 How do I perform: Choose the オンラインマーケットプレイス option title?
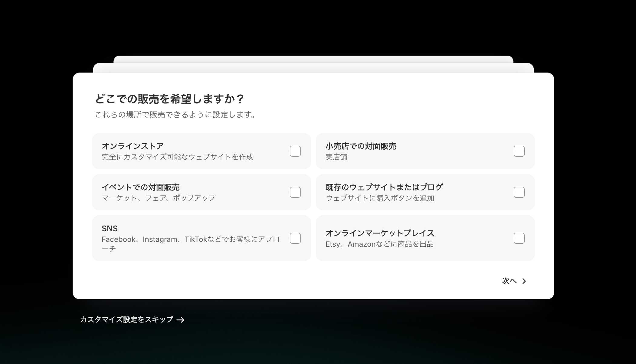click(380, 233)
